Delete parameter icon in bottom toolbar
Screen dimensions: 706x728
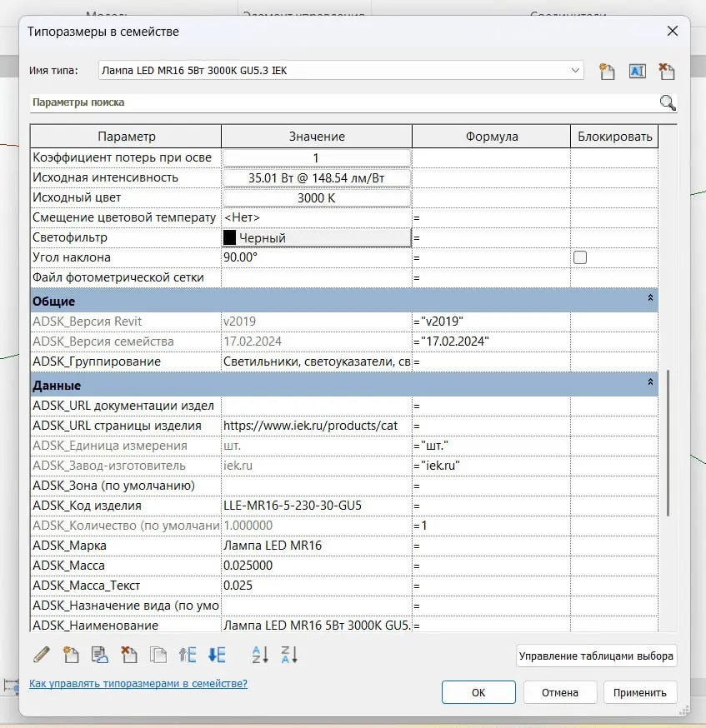point(128,655)
